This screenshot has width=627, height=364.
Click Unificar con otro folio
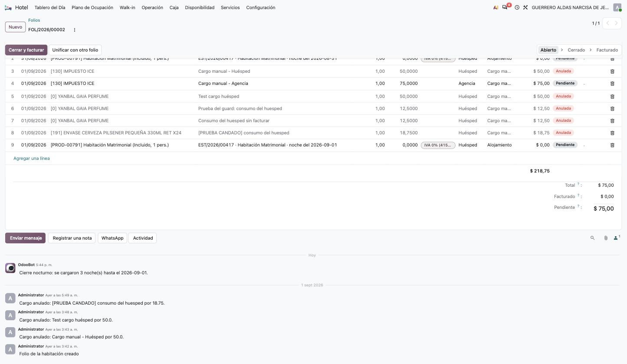pyautogui.click(x=75, y=50)
